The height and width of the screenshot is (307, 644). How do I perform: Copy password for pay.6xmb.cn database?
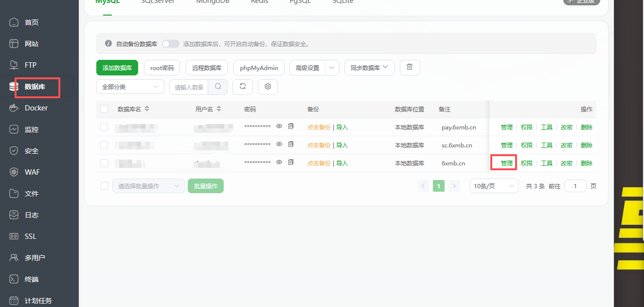click(x=291, y=126)
